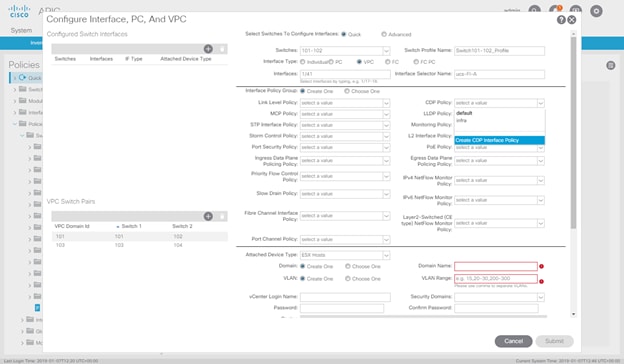
Task: Click the Cisco logo
Action: (x=19, y=11)
